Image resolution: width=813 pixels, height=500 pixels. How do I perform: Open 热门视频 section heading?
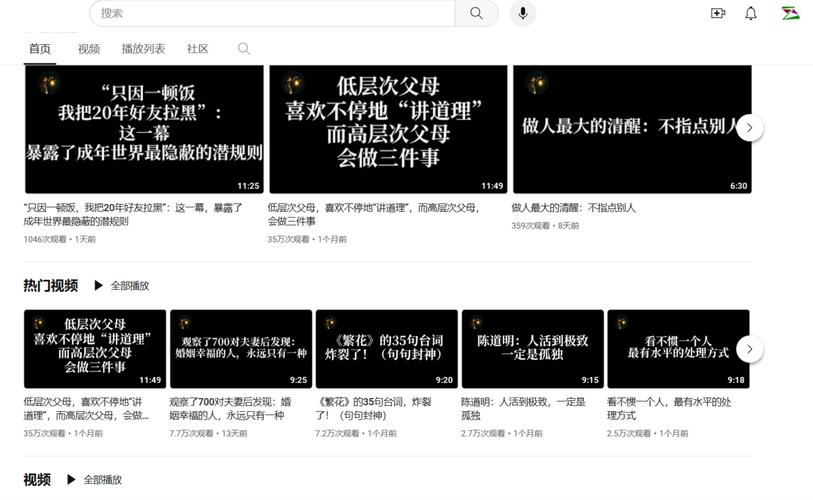(x=50, y=285)
